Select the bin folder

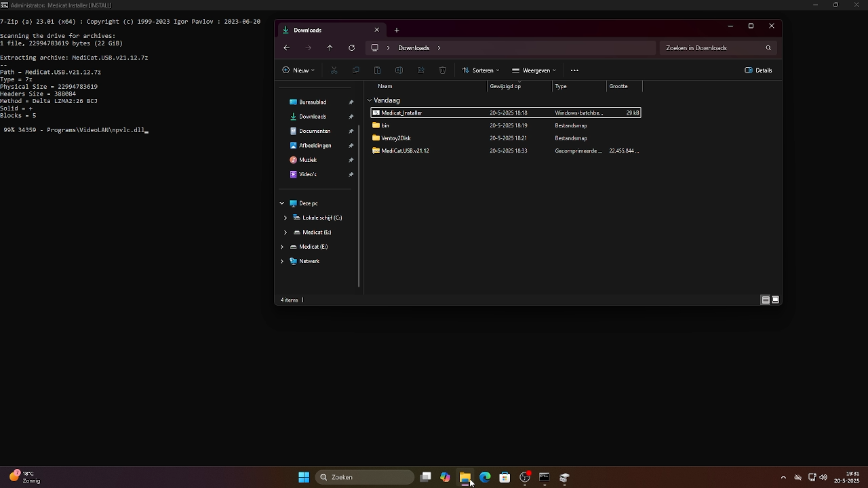(506, 125)
